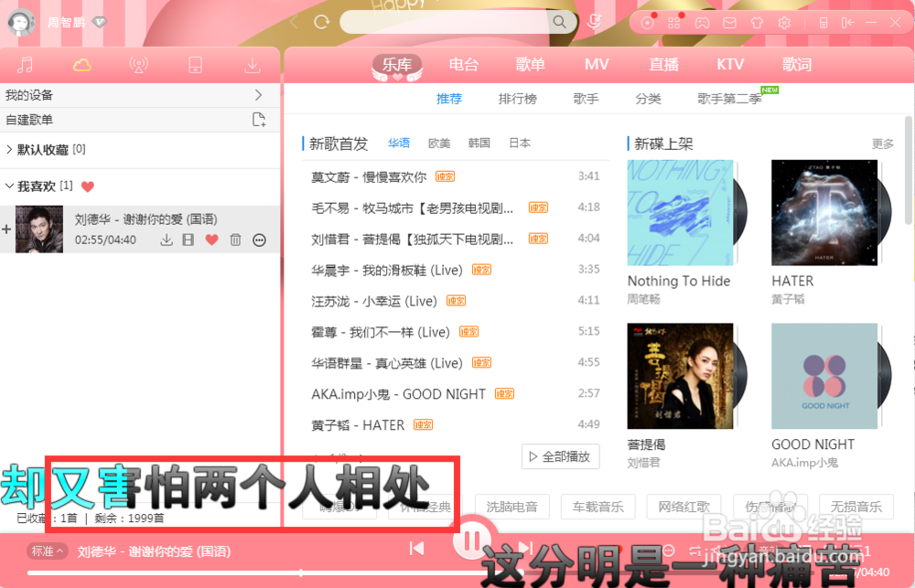Click the back arrow near search
Screen dimensions: 915x588
pos(294,22)
